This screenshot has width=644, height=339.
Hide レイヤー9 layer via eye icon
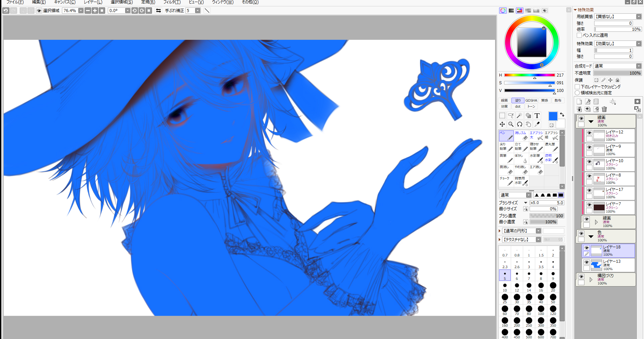[x=589, y=147]
